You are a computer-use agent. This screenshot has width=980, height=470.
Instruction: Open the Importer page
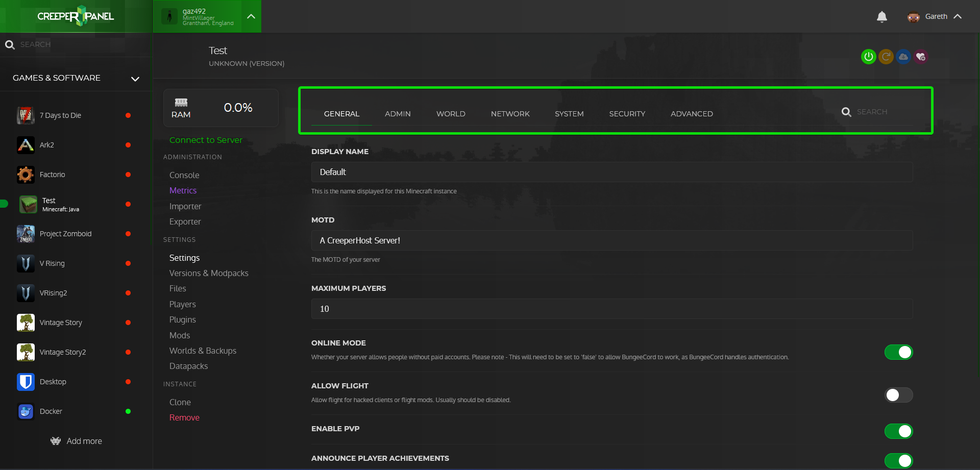pyautogui.click(x=185, y=206)
